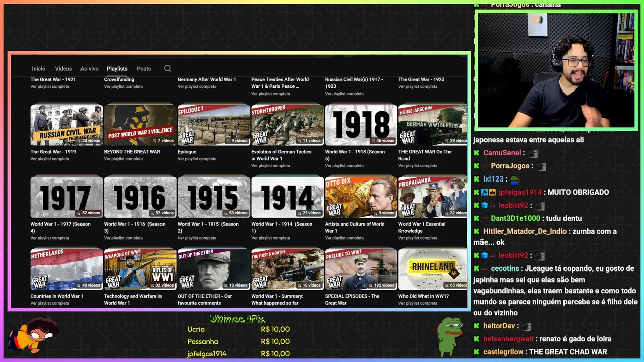Click the channel search magnifier icon
Screen dimensions: 644x362
point(168,69)
